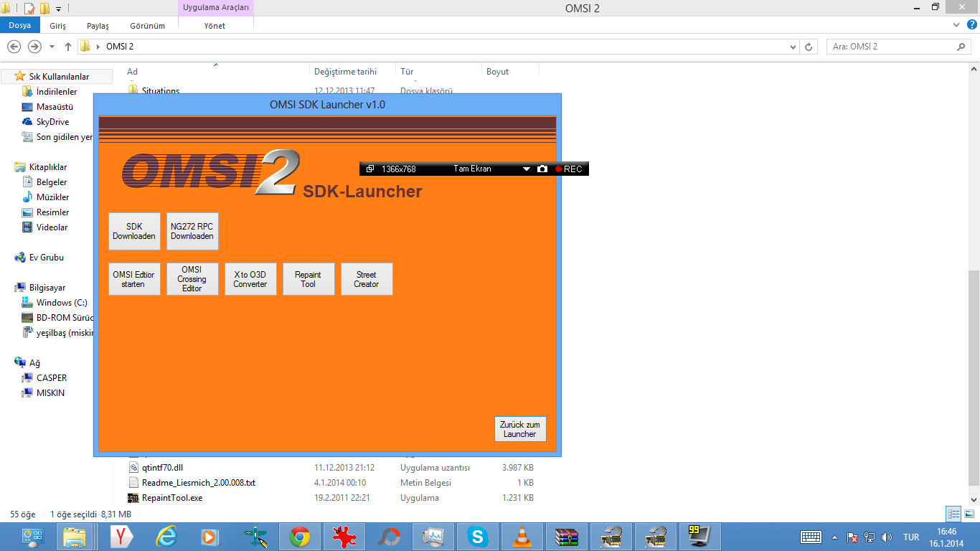This screenshot has height=551, width=980.
Task: Switch to details view icon in status bar
Action: point(953,514)
